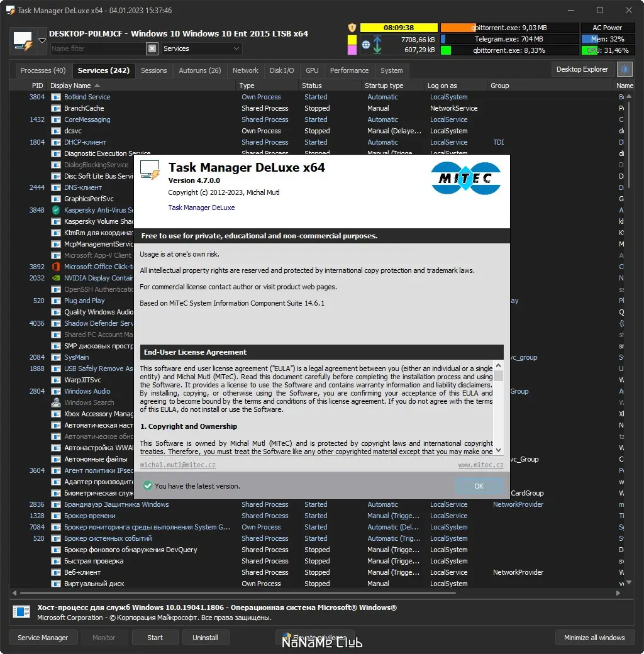Sort by the Log on as column header
The width and height of the screenshot is (644, 654).
pyautogui.click(x=456, y=86)
